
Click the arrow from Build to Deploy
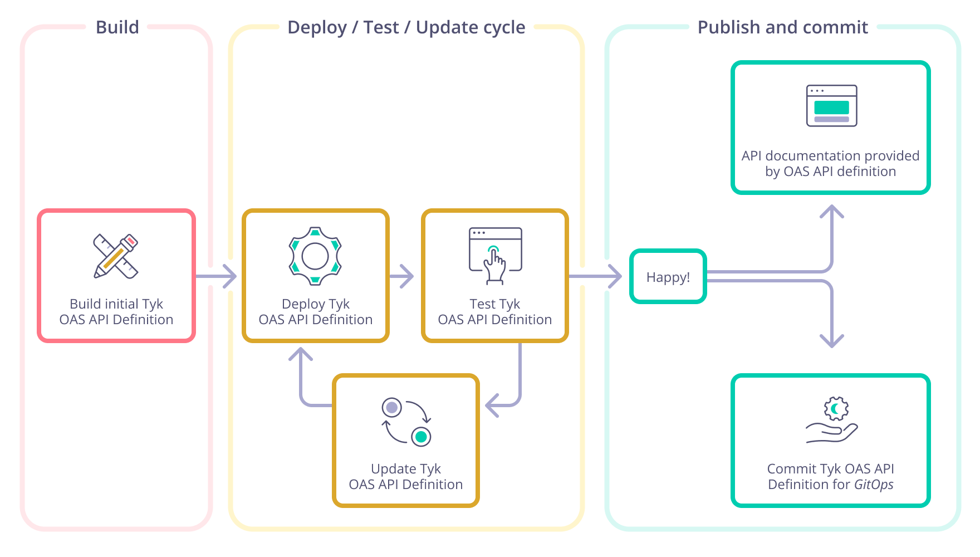click(x=217, y=276)
